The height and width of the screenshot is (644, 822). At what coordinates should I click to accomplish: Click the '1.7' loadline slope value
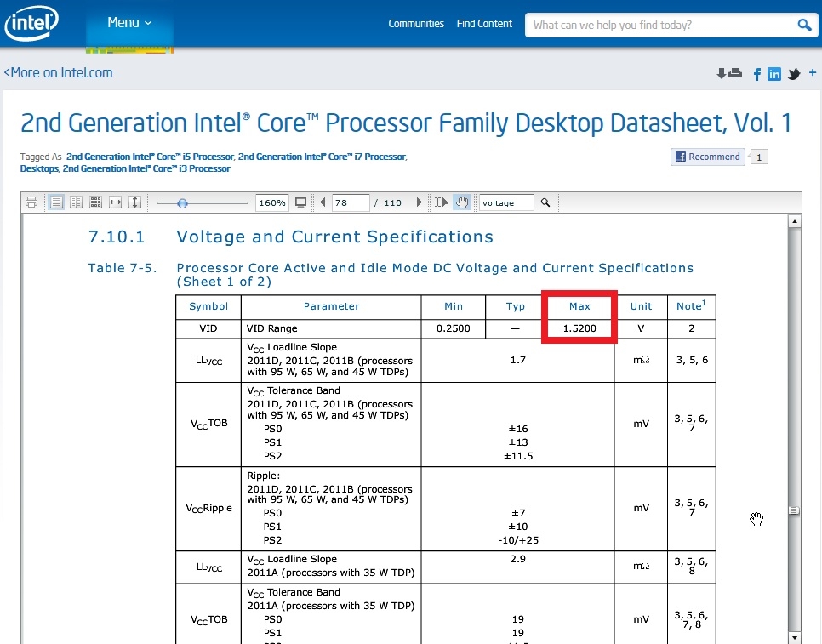(517, 360)
